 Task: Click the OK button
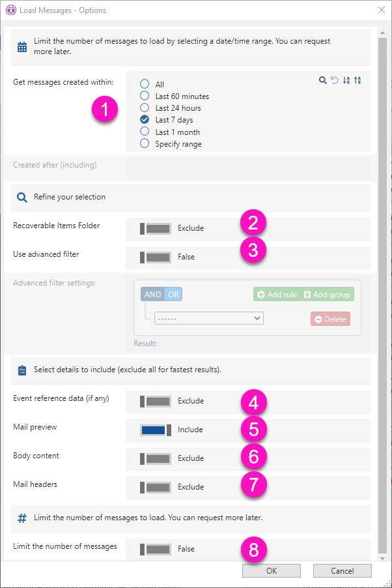pyautogui.click(x=272, y=570)
